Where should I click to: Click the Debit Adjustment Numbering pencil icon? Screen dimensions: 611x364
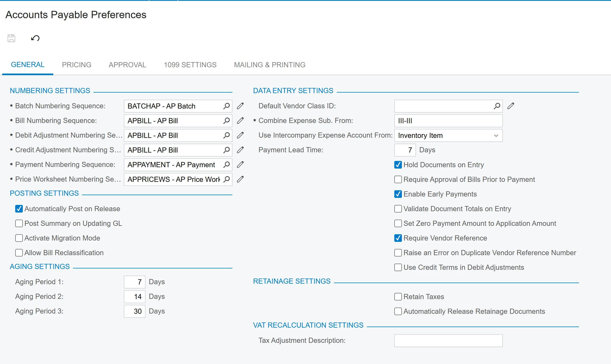(240, 135)
